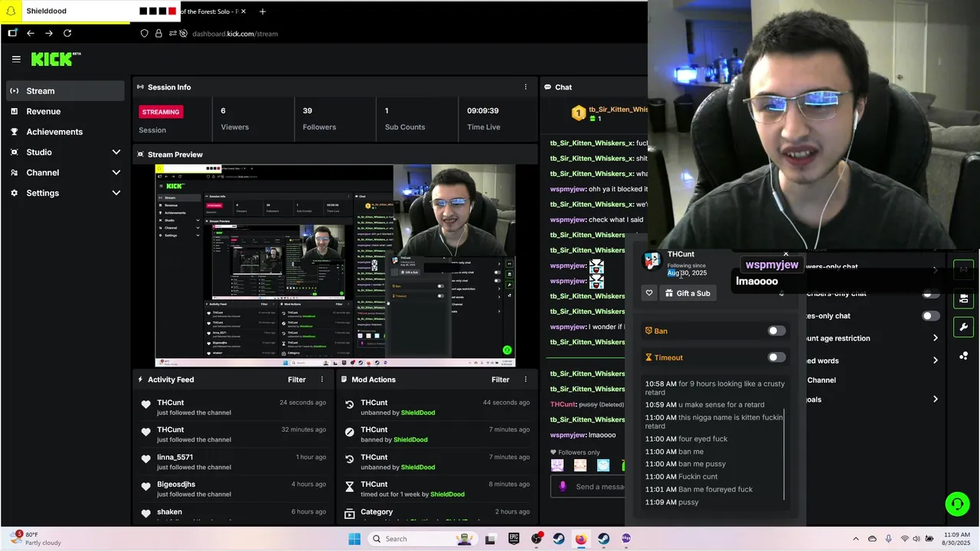
Task: Click the red STREAMING status badge
Action: [x=161, y=112]
